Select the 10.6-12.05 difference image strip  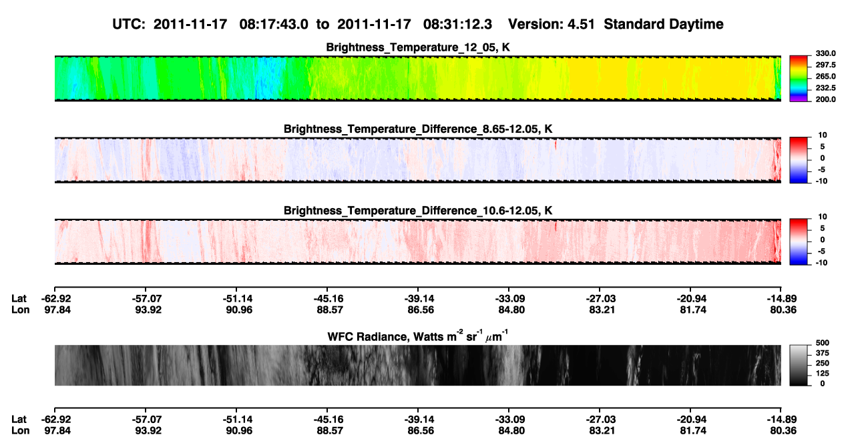click(418, 242)
